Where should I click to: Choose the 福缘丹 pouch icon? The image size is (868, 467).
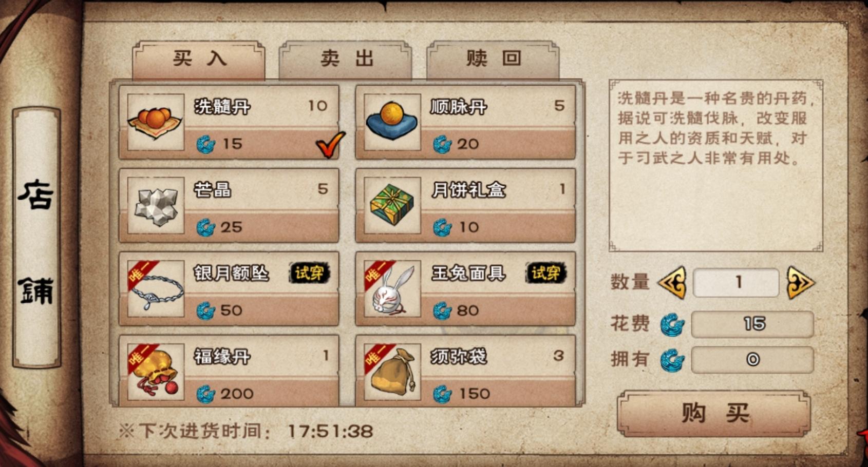tap(156, 372)
